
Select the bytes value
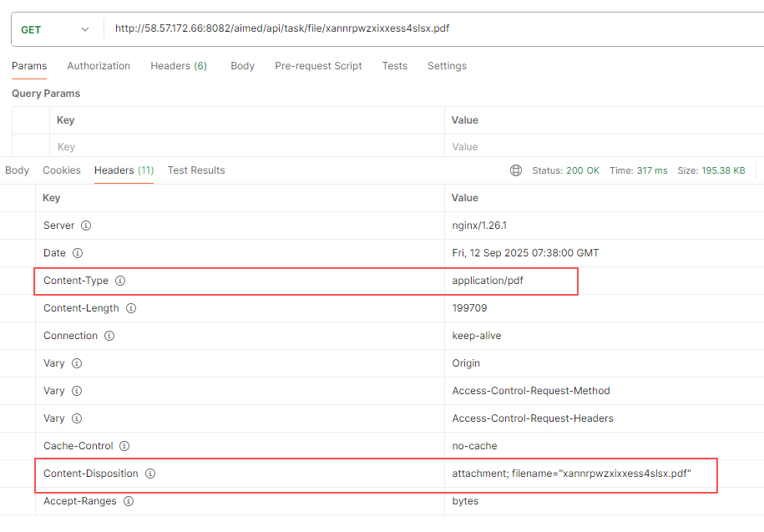click(x=465, y=501)
